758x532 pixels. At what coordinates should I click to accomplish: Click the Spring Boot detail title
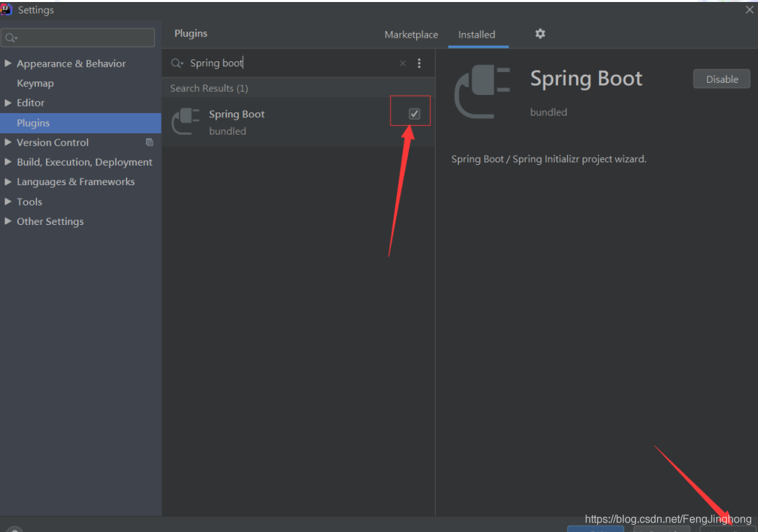(586, 78)
